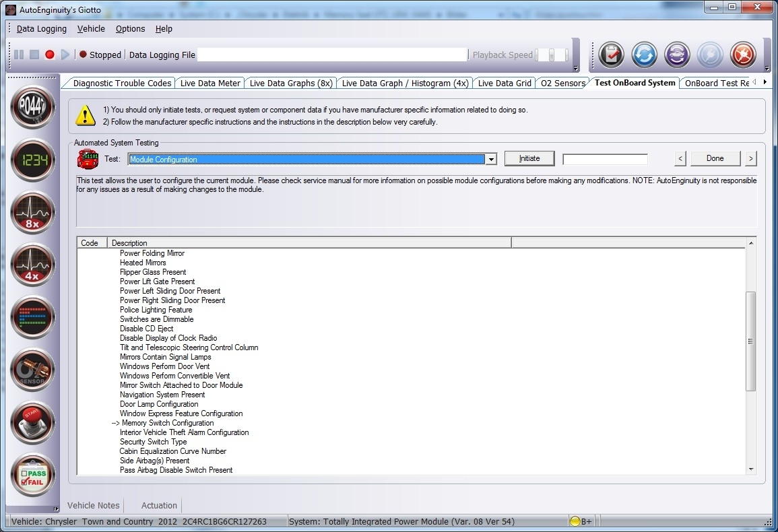The image size is (778, 532).
Task: Click the Done button
Action: tap(715, 158)
